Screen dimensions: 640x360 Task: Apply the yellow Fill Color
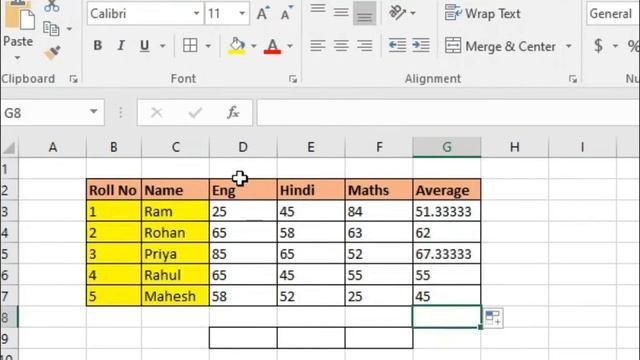point(237,46)
